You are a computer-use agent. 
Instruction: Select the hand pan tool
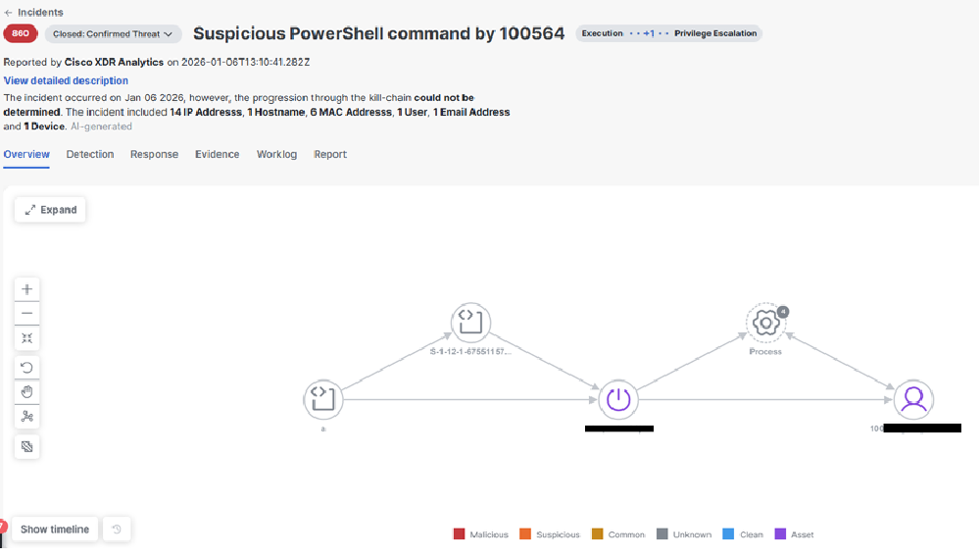pos(26,392)
